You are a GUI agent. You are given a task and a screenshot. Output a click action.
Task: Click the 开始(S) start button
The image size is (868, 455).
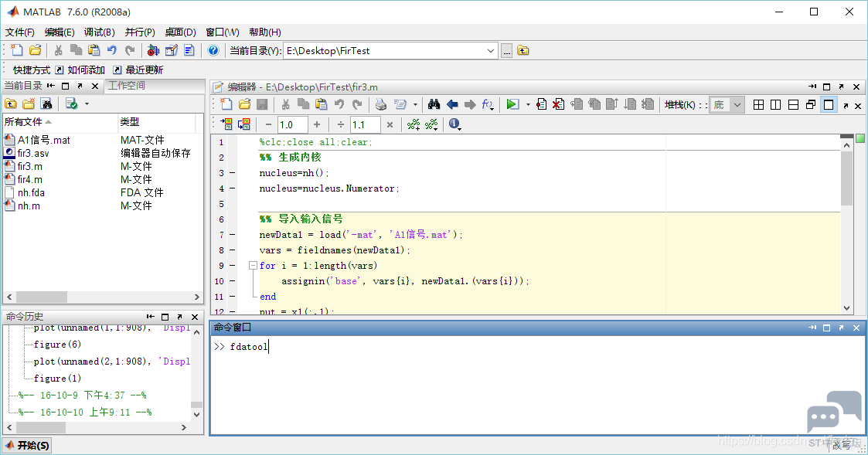(27, 445)
